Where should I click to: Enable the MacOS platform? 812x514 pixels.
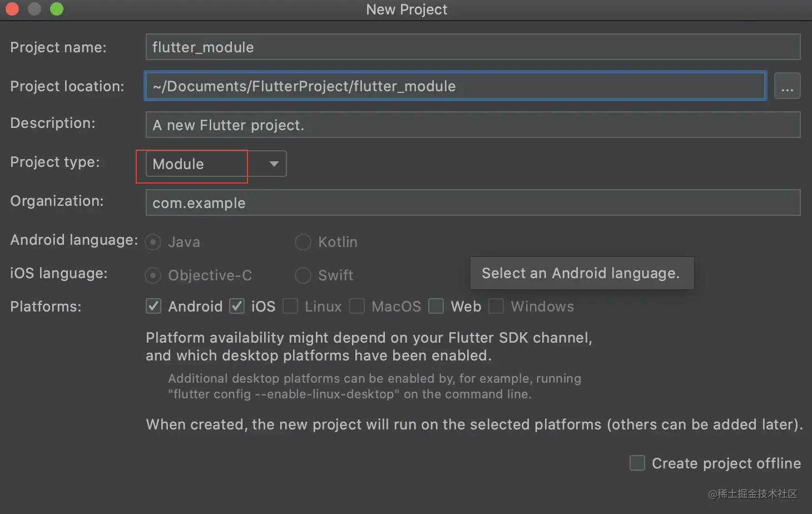pyautogui.click(x=357, y=306)
